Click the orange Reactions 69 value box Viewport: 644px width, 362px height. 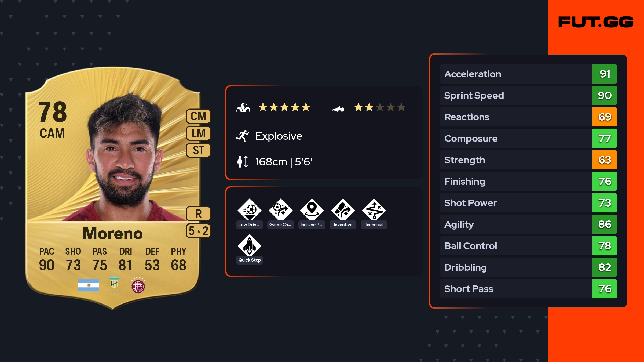(x=605, y=117)
